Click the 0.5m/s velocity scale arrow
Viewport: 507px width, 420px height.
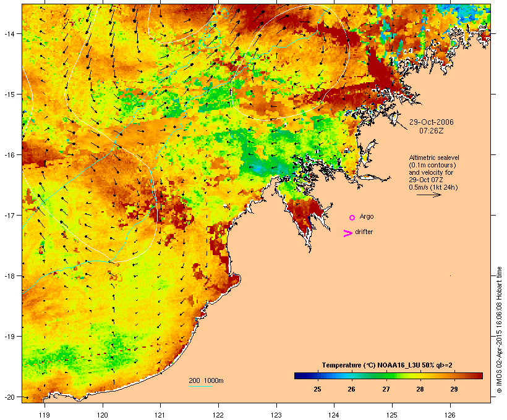[x=428, y=195]
